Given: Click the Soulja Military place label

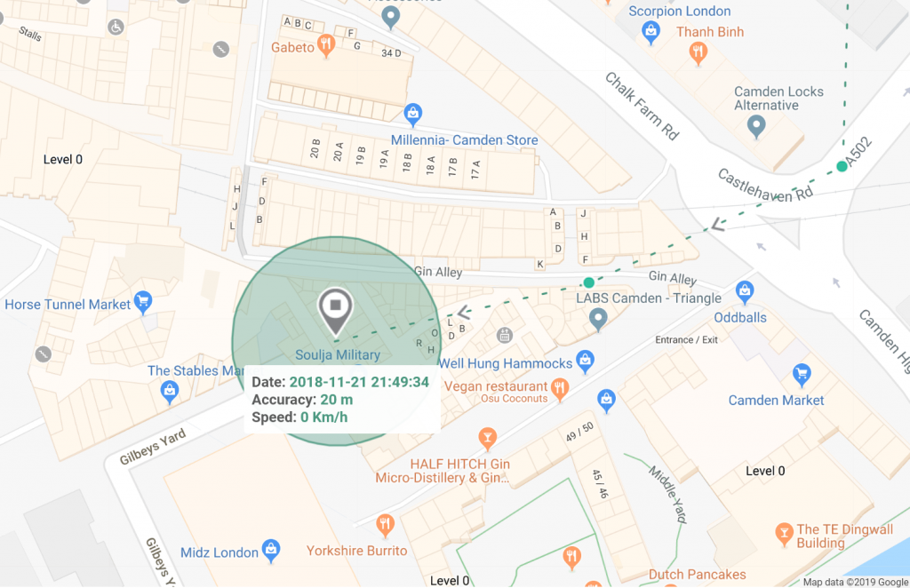Looking at the screenshot, I should click(x=338, y=355).
